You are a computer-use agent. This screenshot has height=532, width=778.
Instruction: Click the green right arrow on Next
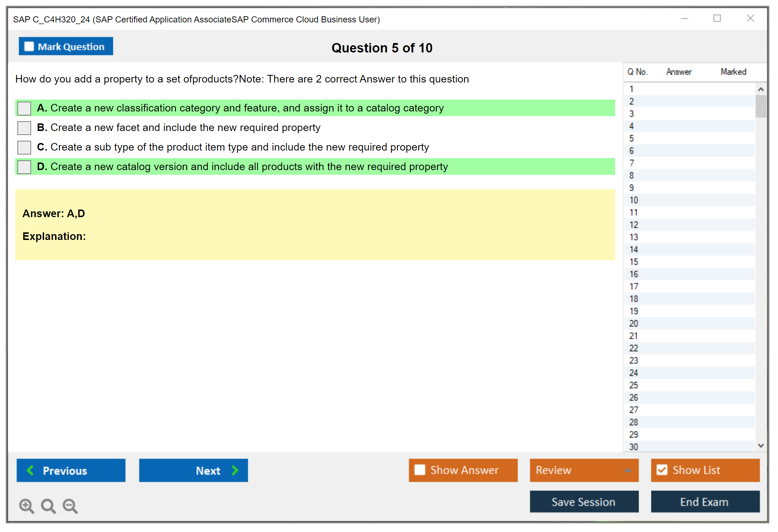point(235,470)
